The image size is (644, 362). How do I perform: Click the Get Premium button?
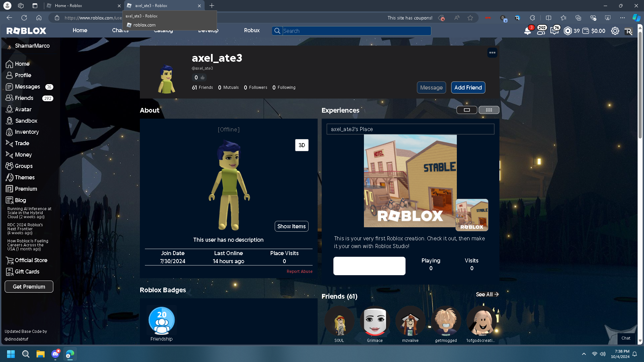tap(29, 287)
